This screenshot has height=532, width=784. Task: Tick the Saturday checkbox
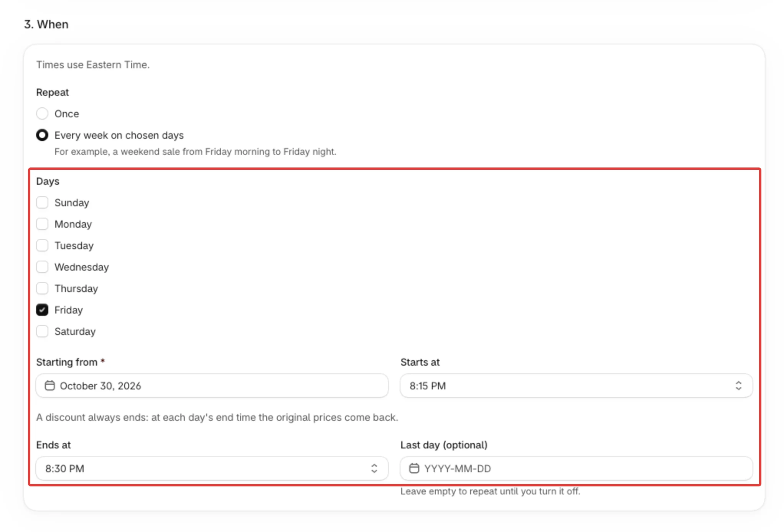(x=42, y=332)
